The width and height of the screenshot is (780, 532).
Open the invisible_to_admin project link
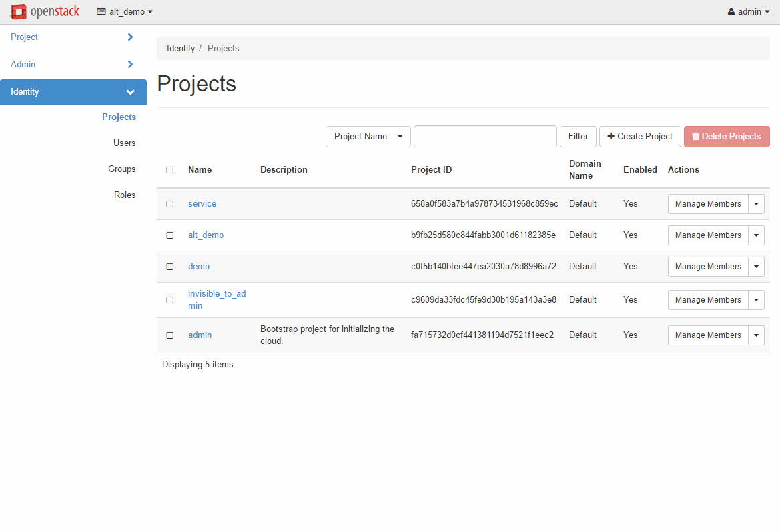pyautogui.click(x=217, y=300)
